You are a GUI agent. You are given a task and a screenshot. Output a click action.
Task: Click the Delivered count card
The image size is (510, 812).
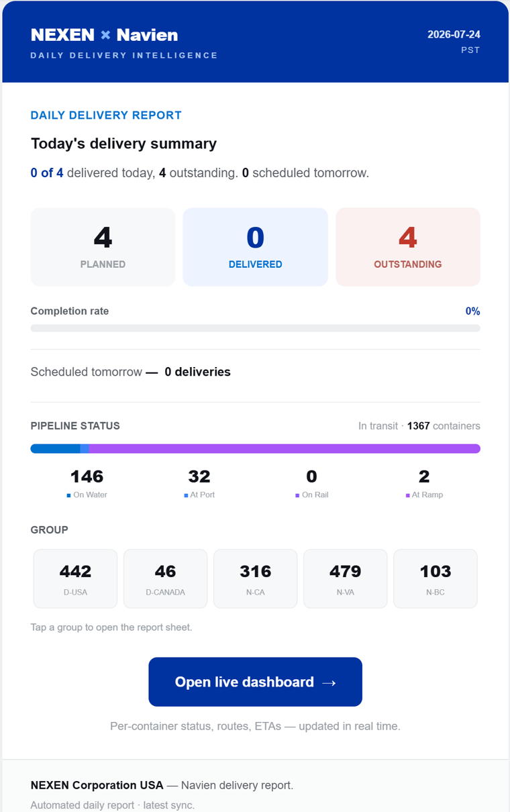coord(255,247)
